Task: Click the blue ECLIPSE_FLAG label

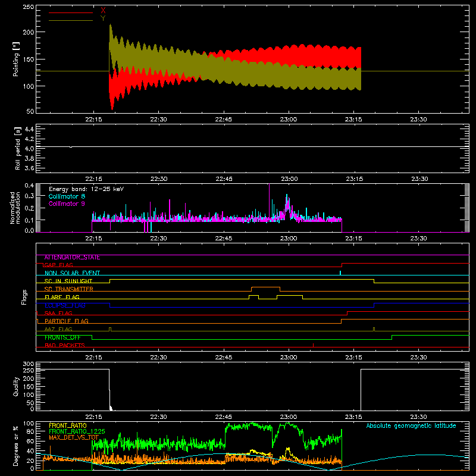Action: (65, 305)
